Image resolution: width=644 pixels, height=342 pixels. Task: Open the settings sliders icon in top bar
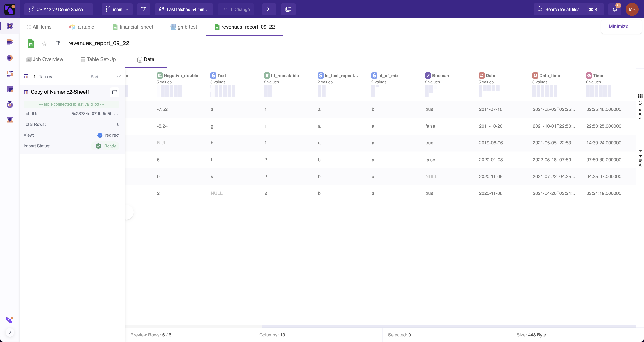point(144,9)
